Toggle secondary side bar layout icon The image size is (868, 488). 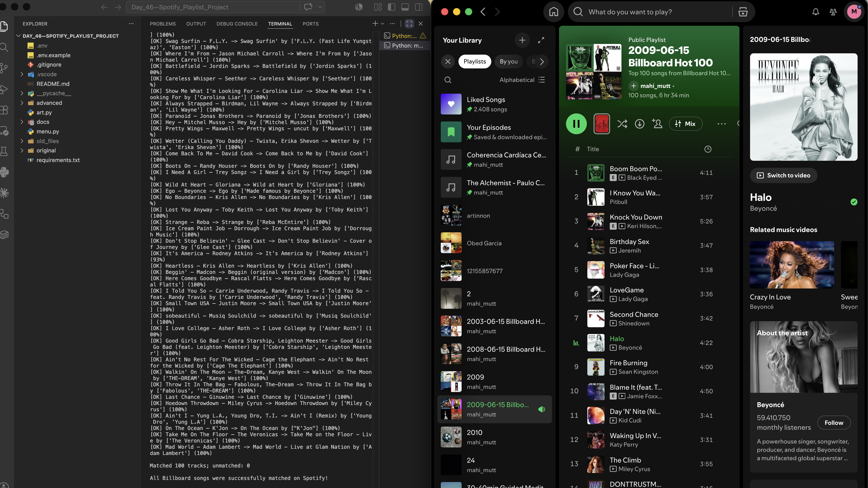pyautogui.click(x=418, y=7)
